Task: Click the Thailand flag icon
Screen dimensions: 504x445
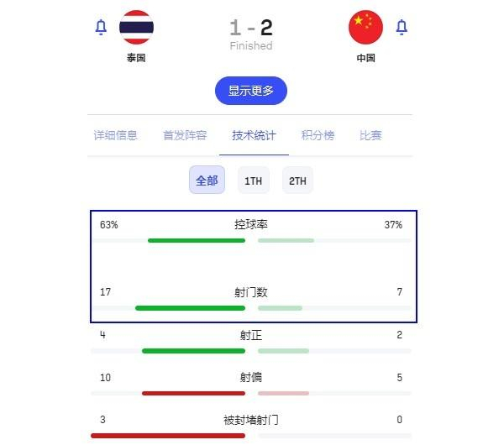Action: coord(136,28)
